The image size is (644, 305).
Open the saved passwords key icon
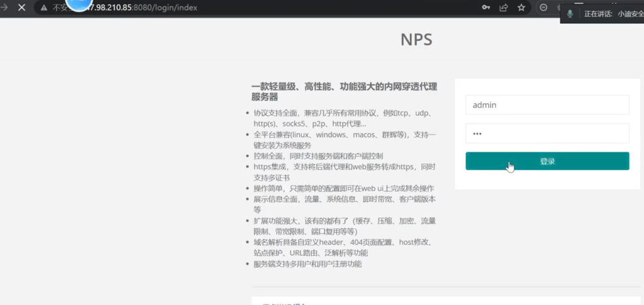pos(486,8)
